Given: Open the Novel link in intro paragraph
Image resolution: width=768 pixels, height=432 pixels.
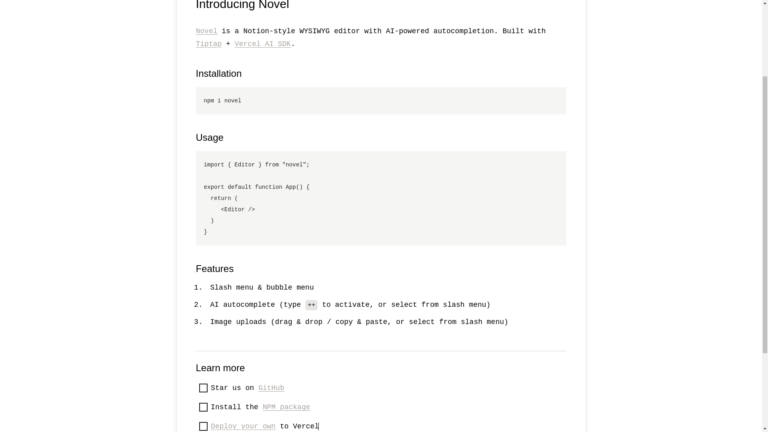Looking at the screenshot, I should click(206, 31).
